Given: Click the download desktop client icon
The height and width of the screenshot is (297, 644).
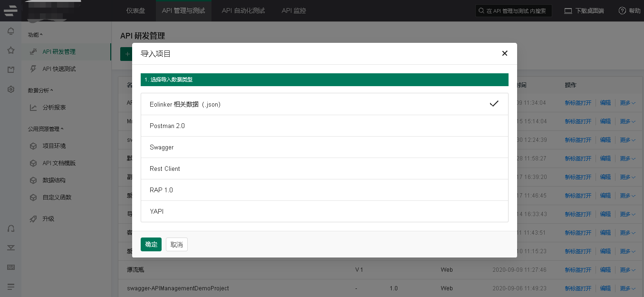Looking at the screenshot, I should point(568,10).
